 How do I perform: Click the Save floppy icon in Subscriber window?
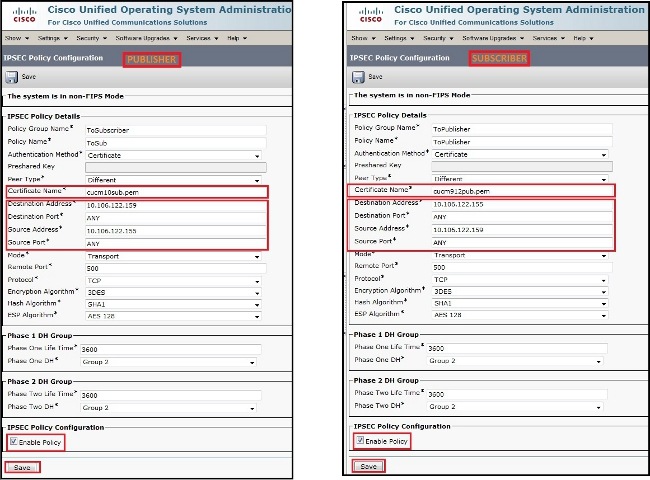pos(358,77)
